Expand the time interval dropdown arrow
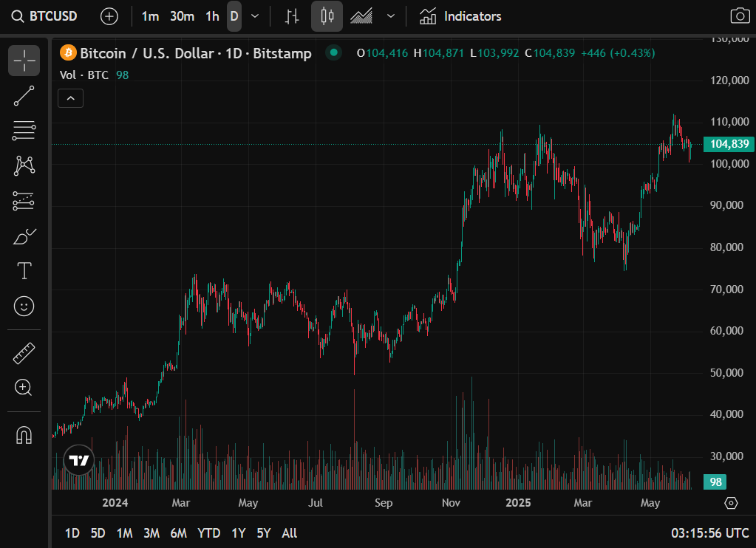 tap(255, 16)
